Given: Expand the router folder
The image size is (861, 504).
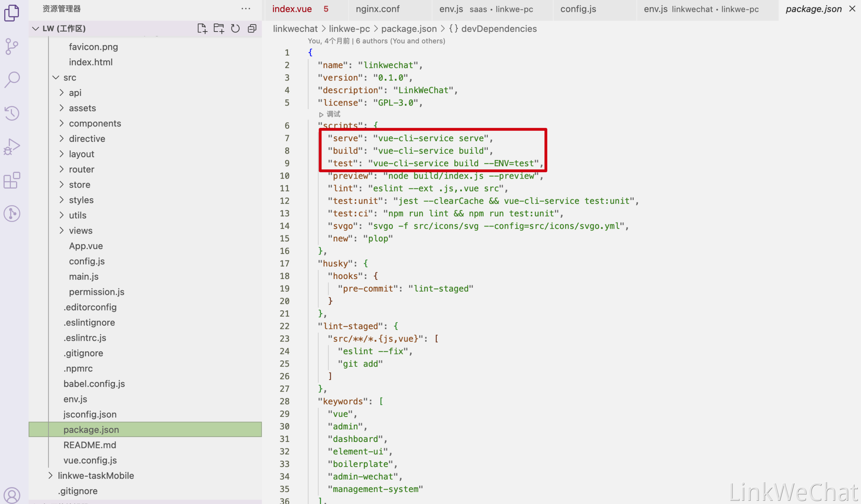Looking at the screenshot, I should [x=81, y=169].
